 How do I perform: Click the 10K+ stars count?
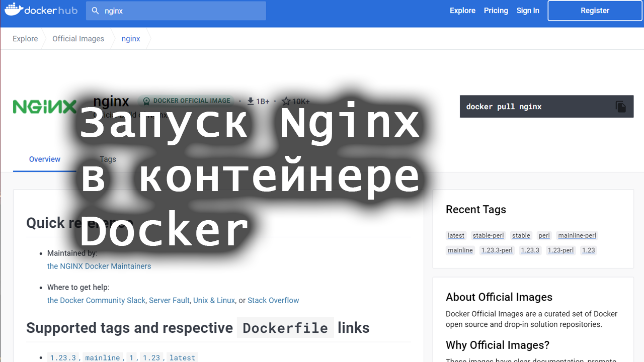click(x=301, y=102)
